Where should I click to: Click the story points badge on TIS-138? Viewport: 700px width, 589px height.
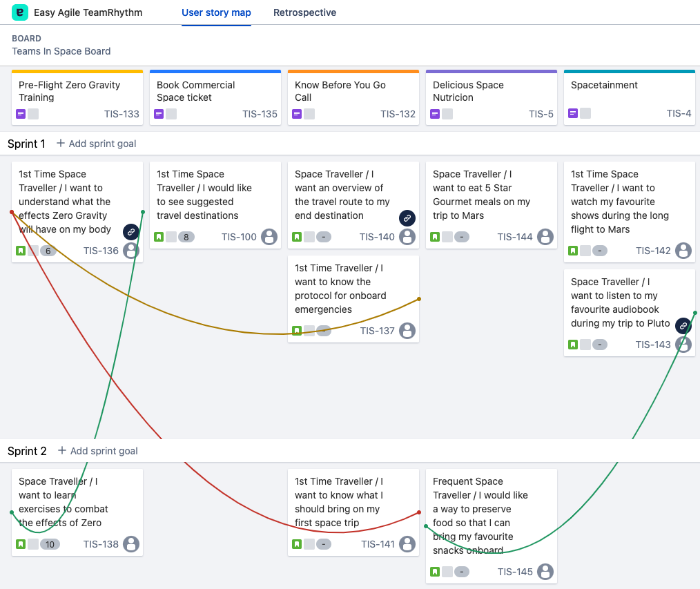pos(49,544)
